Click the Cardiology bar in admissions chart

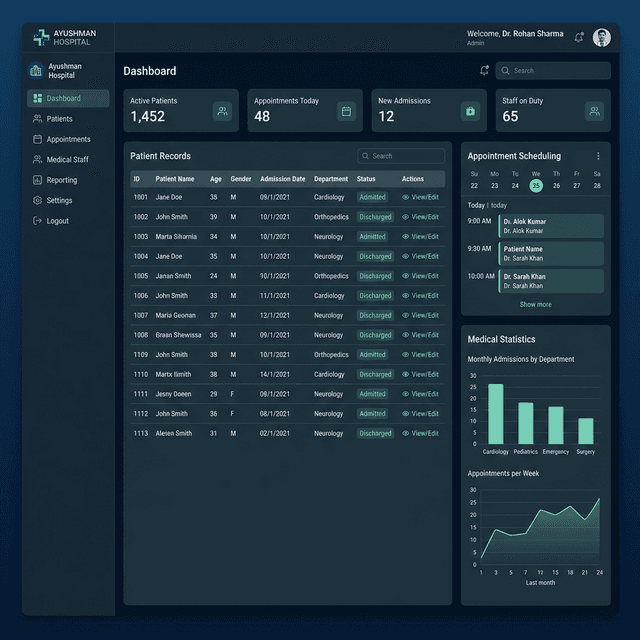496,414
